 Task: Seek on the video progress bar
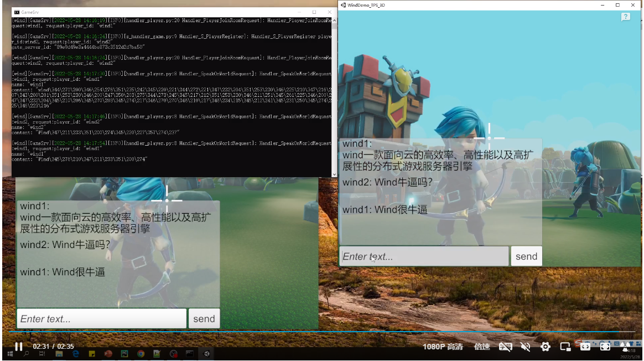[322, 332]
